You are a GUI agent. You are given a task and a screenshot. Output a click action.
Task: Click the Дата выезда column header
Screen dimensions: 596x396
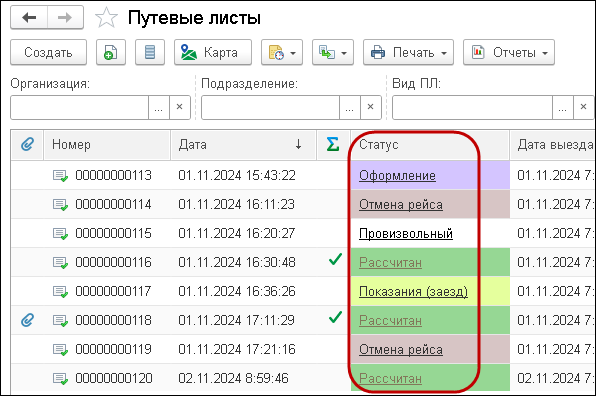(553, 144)
